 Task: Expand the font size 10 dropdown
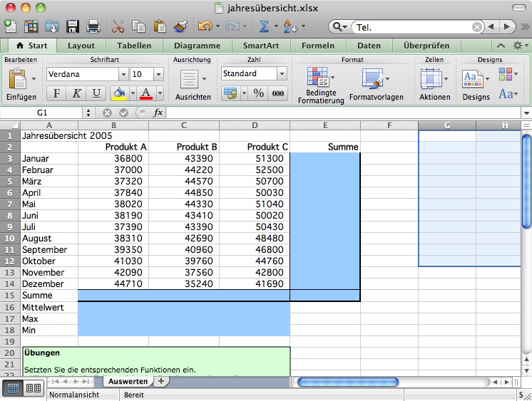click(158, 74)
